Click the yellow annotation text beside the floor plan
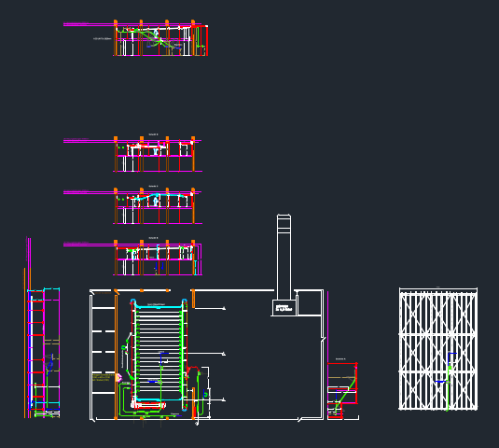This screenshot has width=499, height=448. click(x=103, y=378)
